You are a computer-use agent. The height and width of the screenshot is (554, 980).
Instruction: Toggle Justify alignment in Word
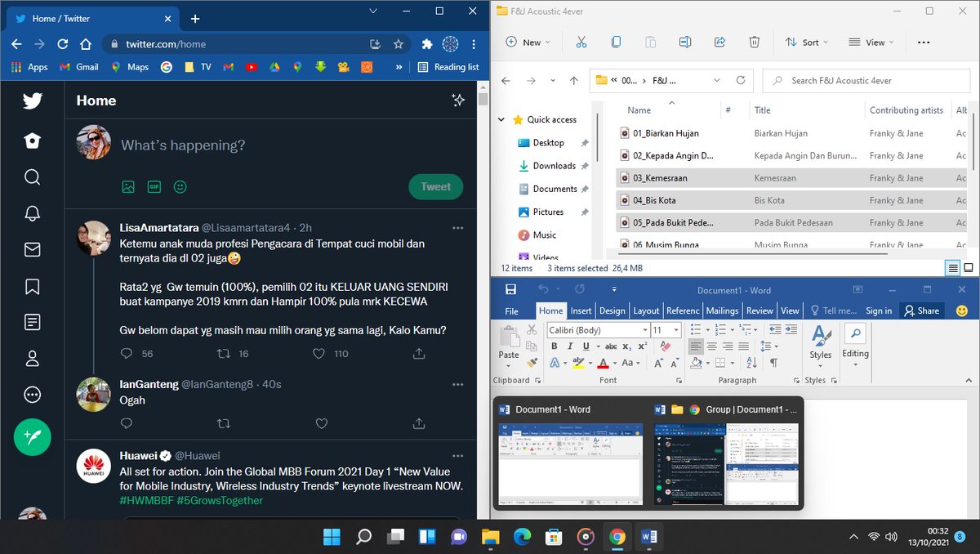(742, 346)
